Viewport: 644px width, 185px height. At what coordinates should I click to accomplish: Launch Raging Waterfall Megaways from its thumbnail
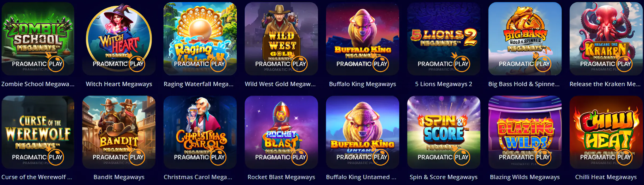pos(200,39)
